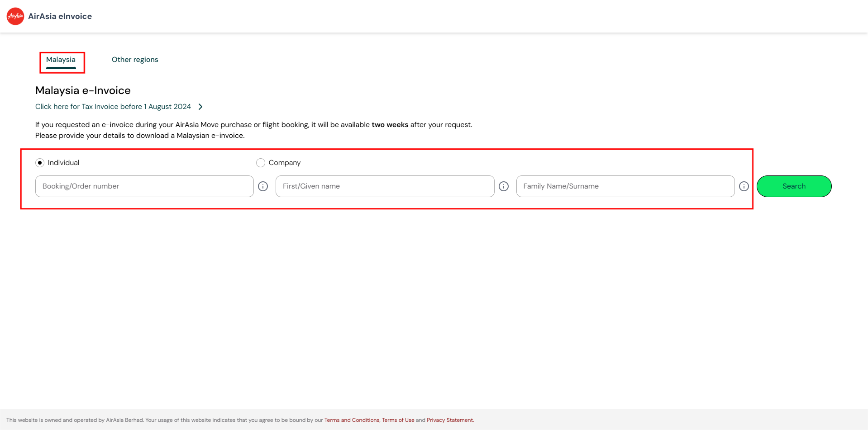
Task: Click the AirAsia eInvoice header title
Action: 60,16
